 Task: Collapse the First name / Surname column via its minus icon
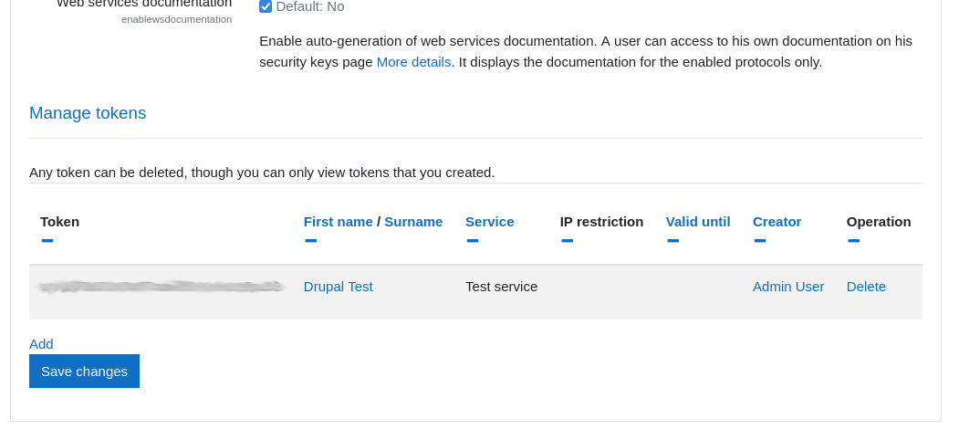310,241
